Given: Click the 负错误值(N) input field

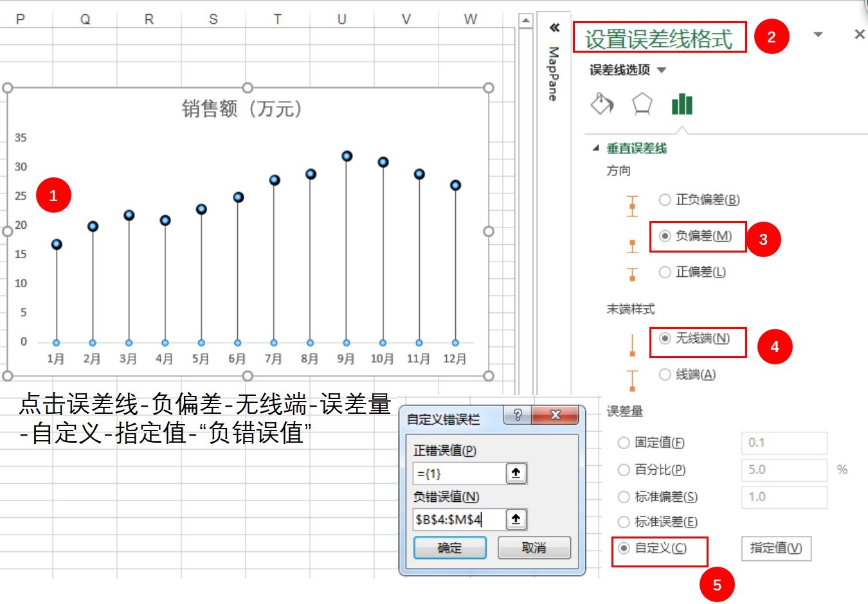Looking at the screenshot, I should 459,519.
